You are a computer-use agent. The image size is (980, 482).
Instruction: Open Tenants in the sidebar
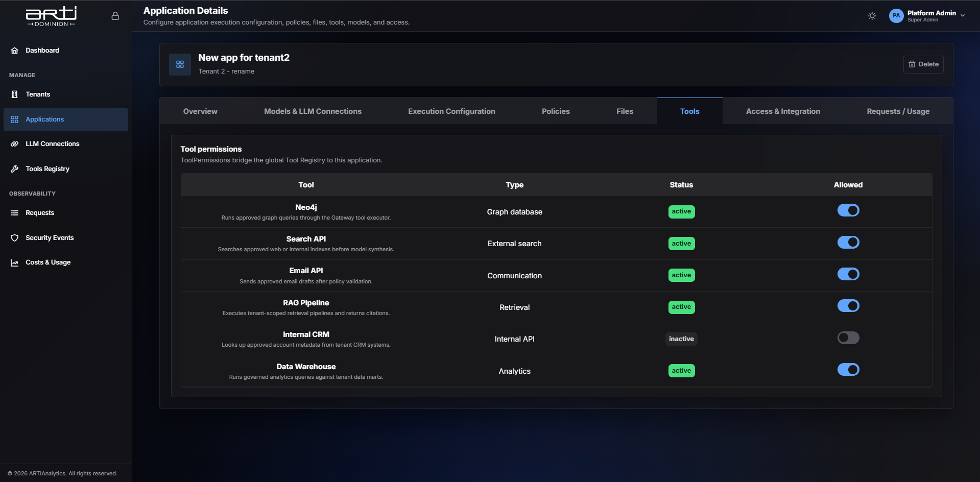pyautogui.click(x=65, y=94)
